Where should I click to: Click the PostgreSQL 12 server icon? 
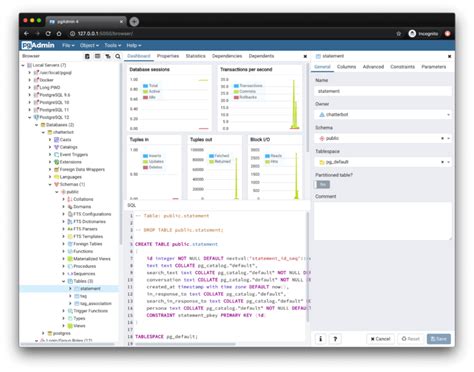[36, 117]
